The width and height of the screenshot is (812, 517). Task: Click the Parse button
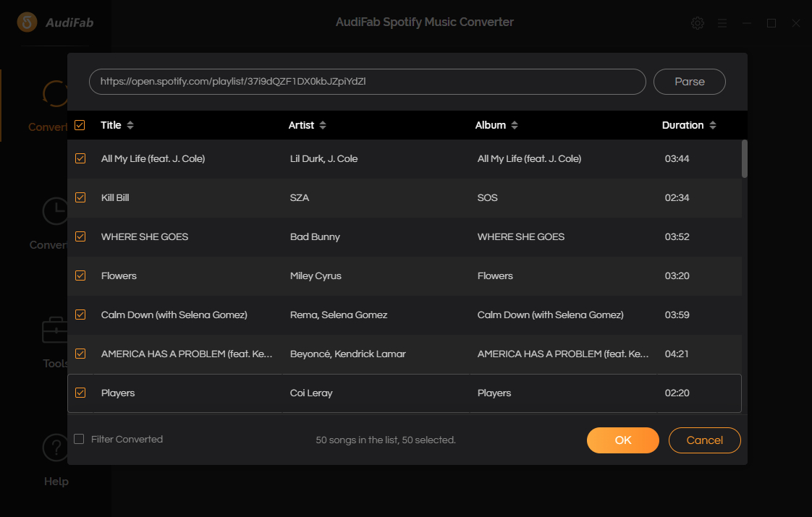(689, 82)
